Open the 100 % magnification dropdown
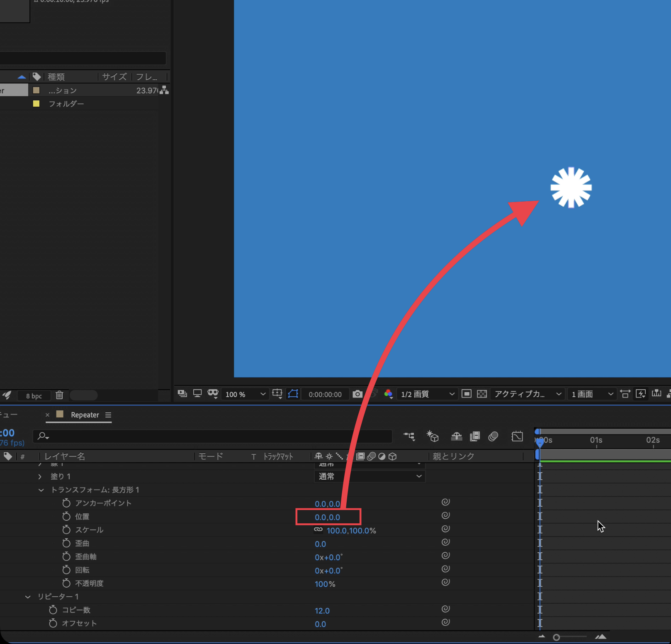The image size is (671, 644). click(x=245, y=394)
